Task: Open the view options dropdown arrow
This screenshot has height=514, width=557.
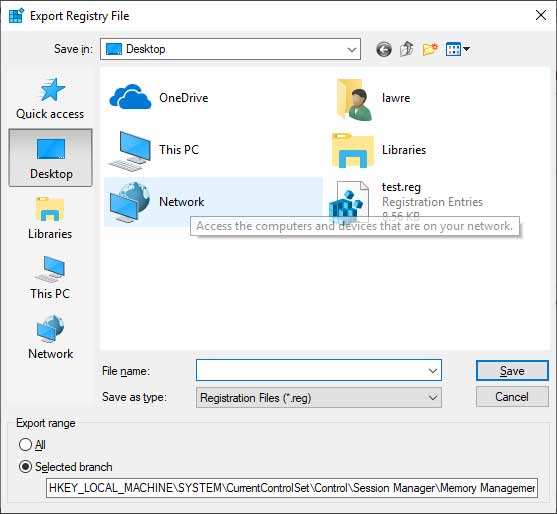Action: [x=466, y=49]
